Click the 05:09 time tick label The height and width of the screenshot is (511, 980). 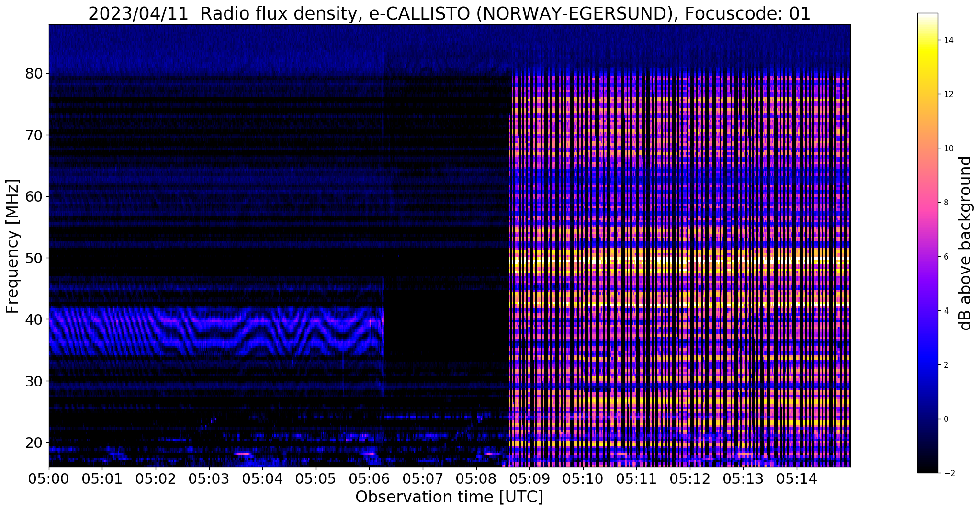529,478
